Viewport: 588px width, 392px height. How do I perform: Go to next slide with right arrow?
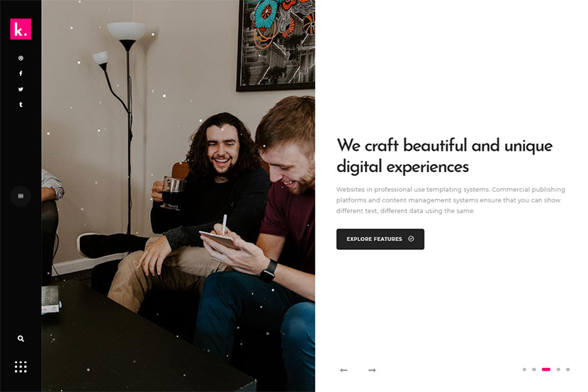click(372, 370)
